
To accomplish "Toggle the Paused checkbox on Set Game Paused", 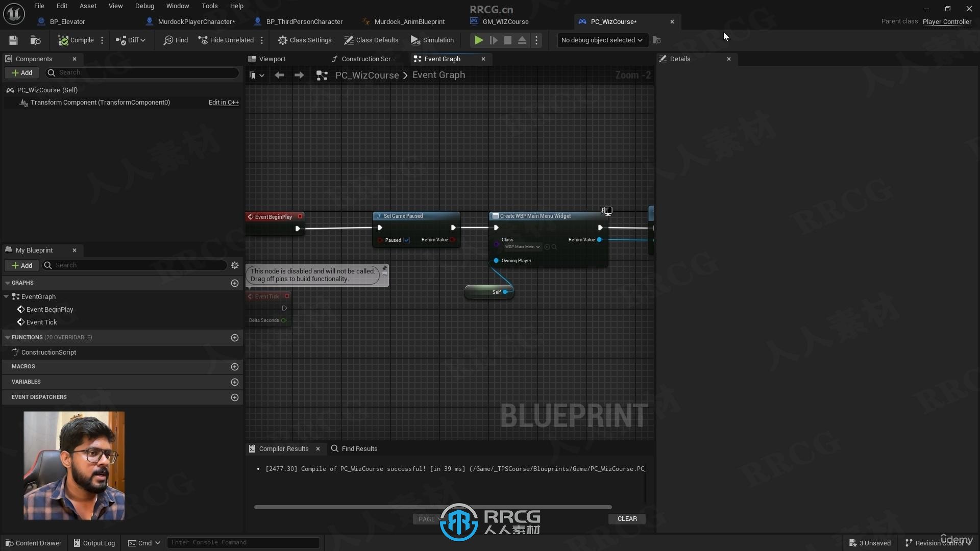I will tap(406, 239).
